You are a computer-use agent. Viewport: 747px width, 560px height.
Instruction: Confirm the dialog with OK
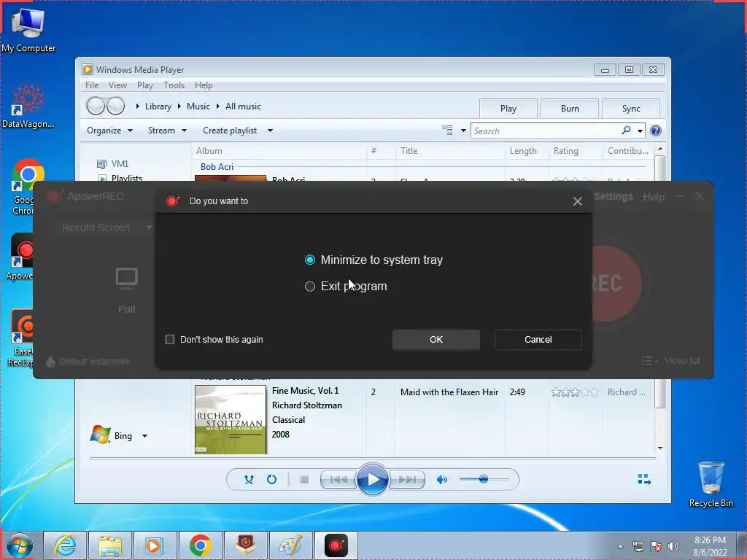[436, 340]
